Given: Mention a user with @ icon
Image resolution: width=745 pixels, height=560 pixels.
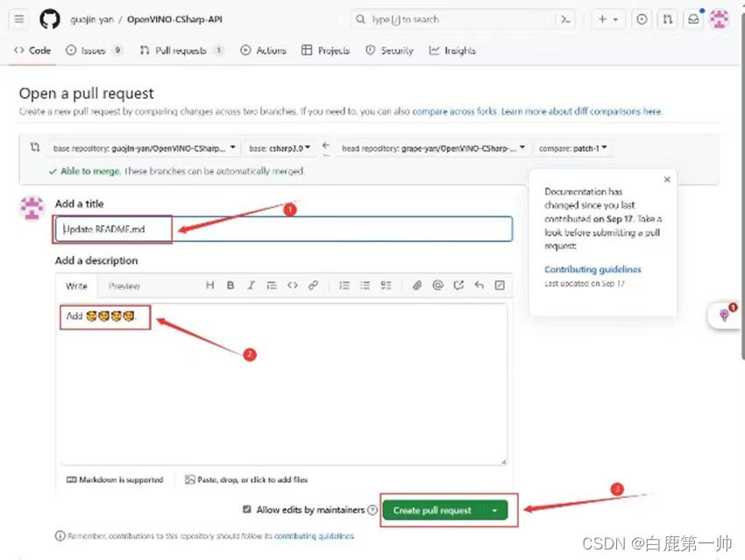Looking at the screenshot, I should tap(437, 286).
